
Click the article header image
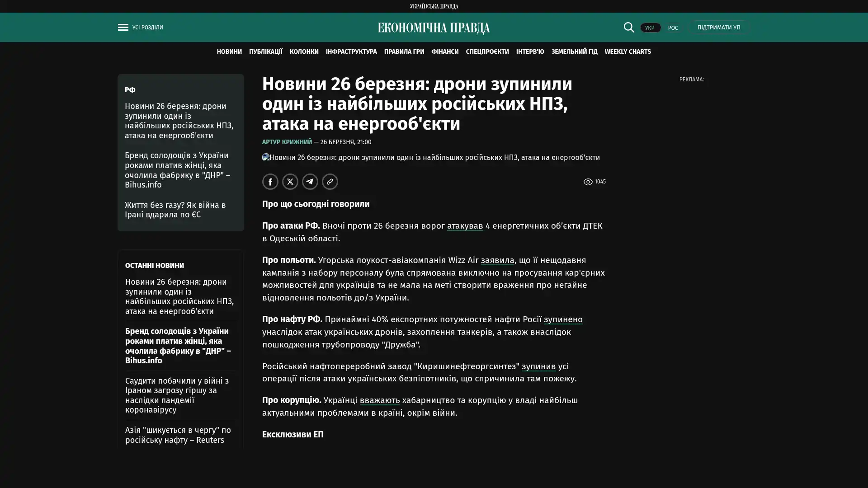[430, 158]
